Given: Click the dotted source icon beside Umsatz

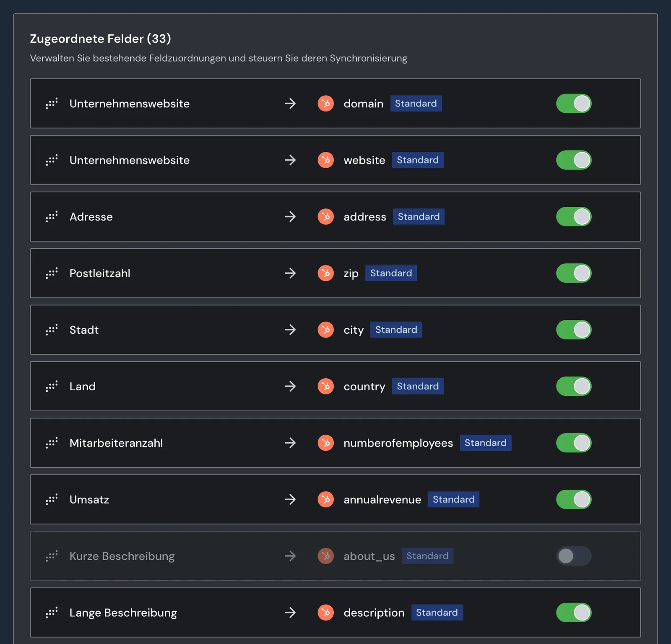Looking at the screenshot, I should (x=52, y=500).
